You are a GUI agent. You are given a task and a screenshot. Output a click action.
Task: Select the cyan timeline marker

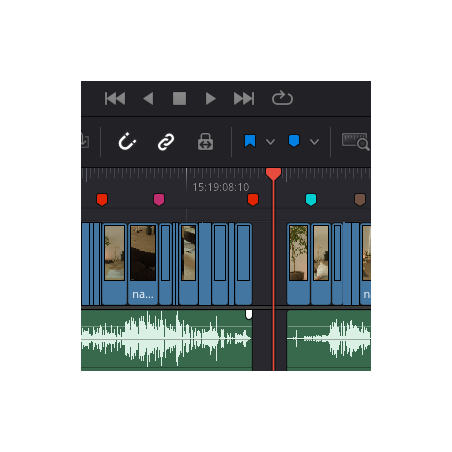[311, 200]
